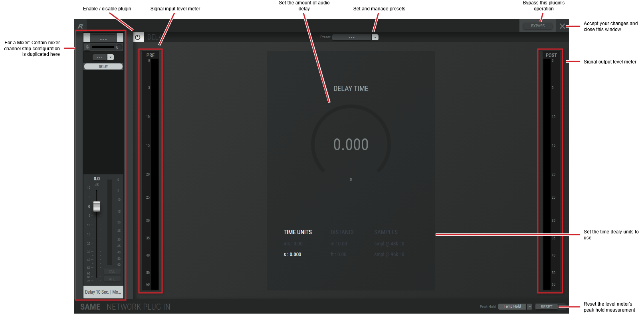Switch to the DISTANCE units tab
644x314 pixels.
coord(343,232)
